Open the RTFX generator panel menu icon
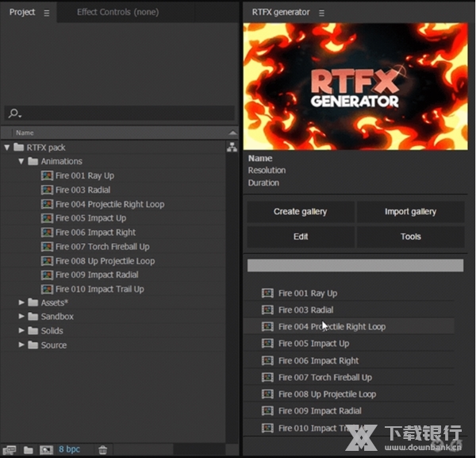The width and height of the screenshot is (476, 458). [321, 13]
